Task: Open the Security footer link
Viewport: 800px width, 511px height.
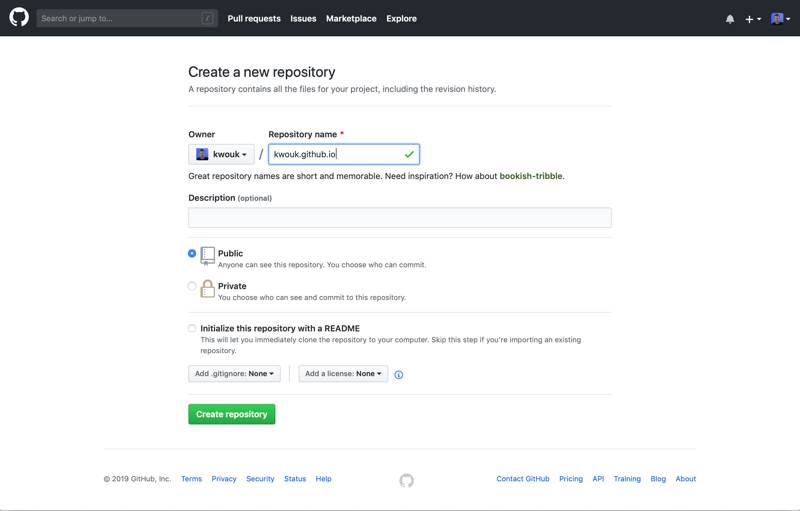Action: point(260,479)
